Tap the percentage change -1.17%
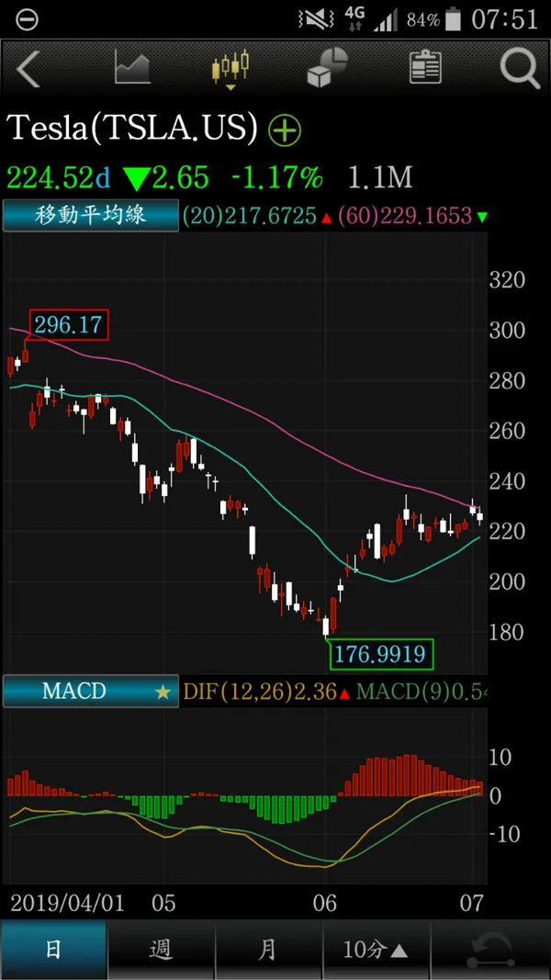This screenshot has width=551, height=980. point(276,178)
